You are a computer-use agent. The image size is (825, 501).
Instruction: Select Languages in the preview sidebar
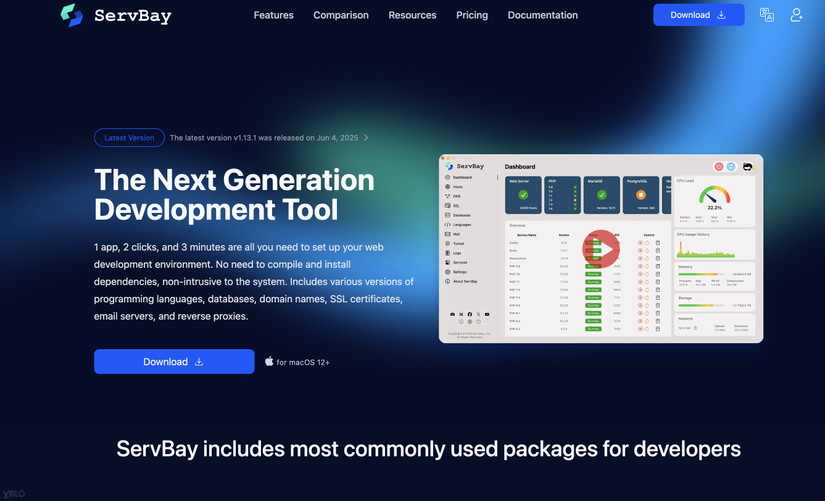coord(458,225)
